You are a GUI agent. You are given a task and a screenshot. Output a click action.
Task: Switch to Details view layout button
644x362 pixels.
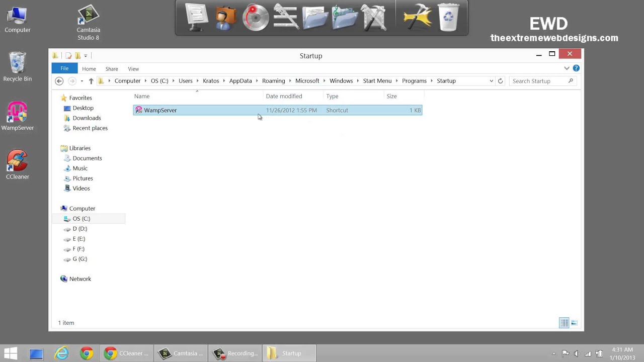(x=565, y=323)
